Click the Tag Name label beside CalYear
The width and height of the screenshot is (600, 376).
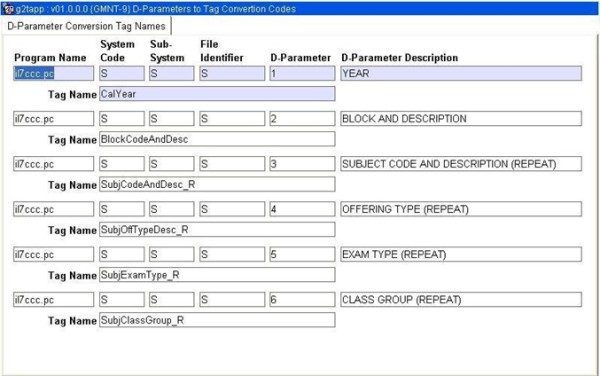(72, 94)
